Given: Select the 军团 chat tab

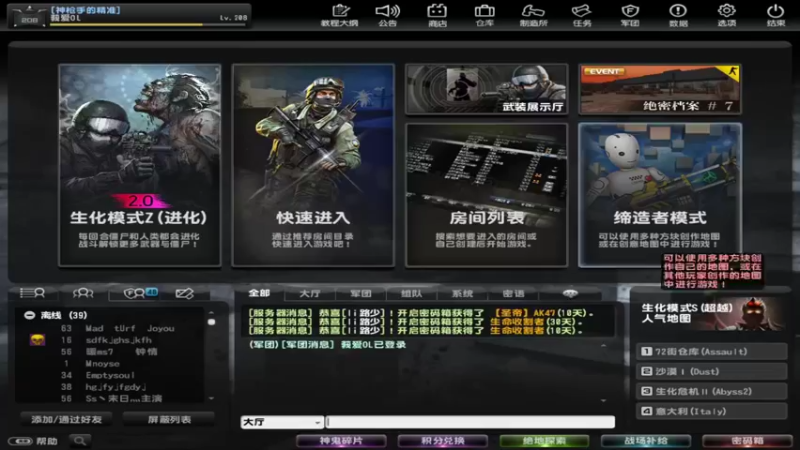Looking at the screenshot, I should [x=361, y=293].
